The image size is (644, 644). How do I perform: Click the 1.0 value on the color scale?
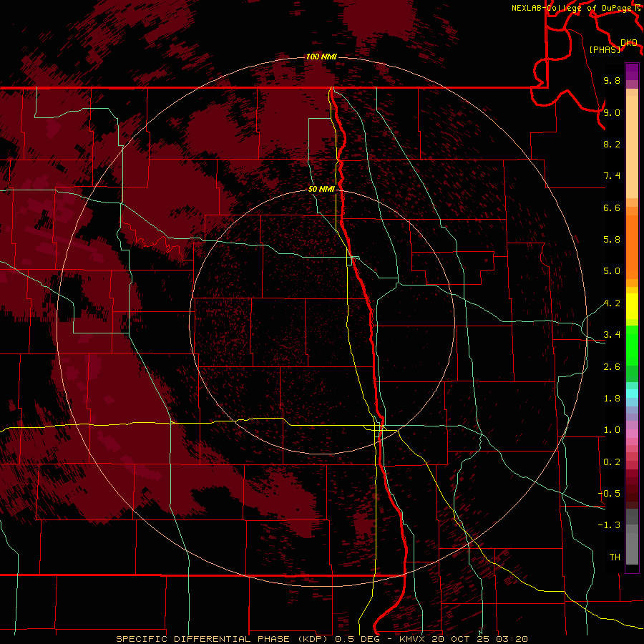tap(612, 430)
